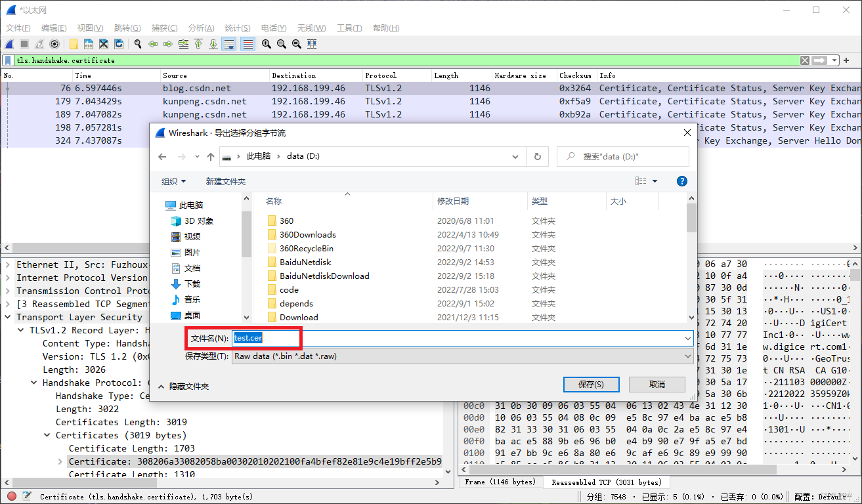Open the 分析(A) menu

[x=201, y=28]
